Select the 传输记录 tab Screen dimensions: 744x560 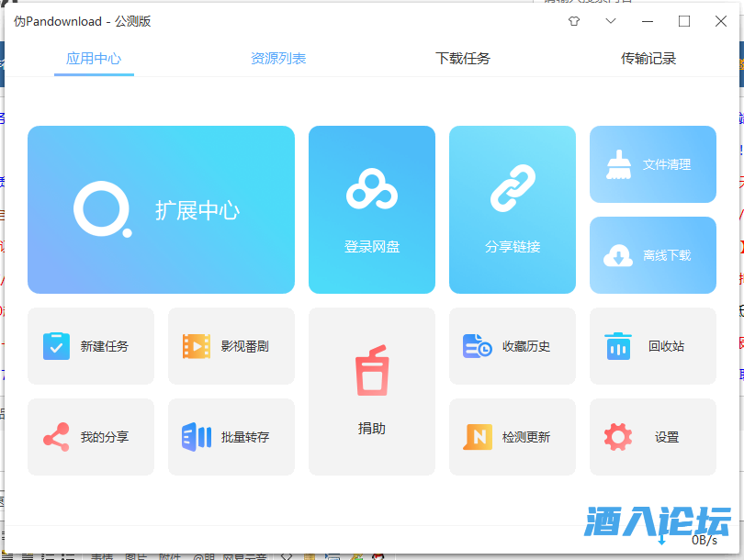(x=647, y=57)
